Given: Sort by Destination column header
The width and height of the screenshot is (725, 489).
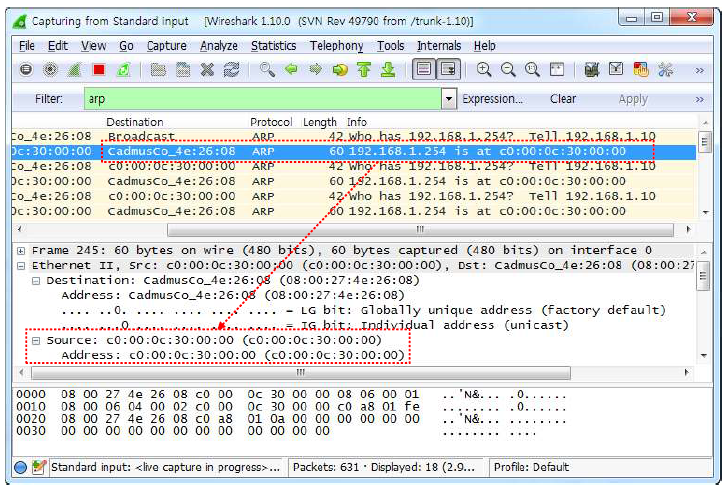Looking at the screenshot, I should [135, 122].
